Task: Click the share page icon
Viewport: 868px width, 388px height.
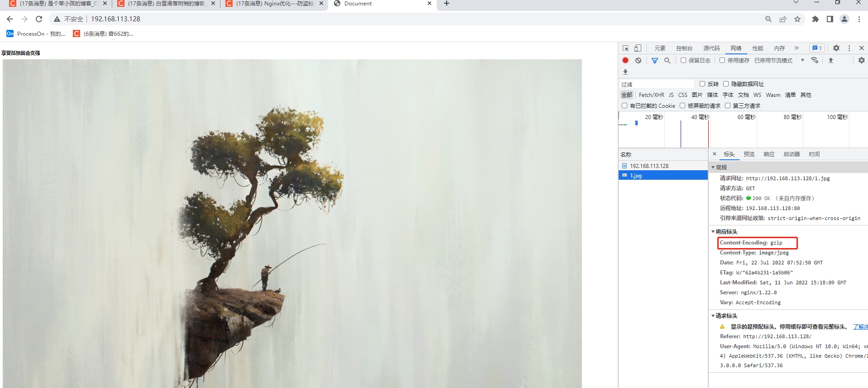Action: click(783, 19)
